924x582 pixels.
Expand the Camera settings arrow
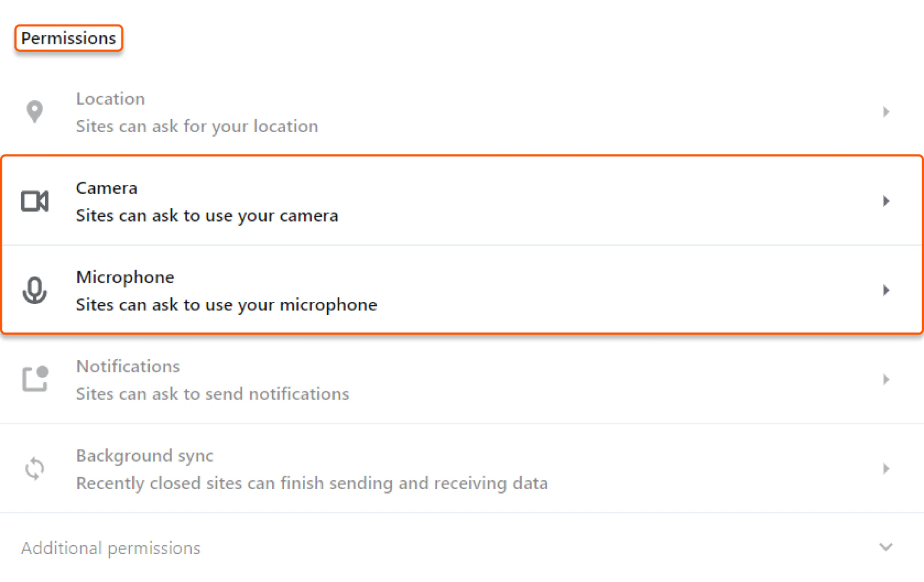886,201
